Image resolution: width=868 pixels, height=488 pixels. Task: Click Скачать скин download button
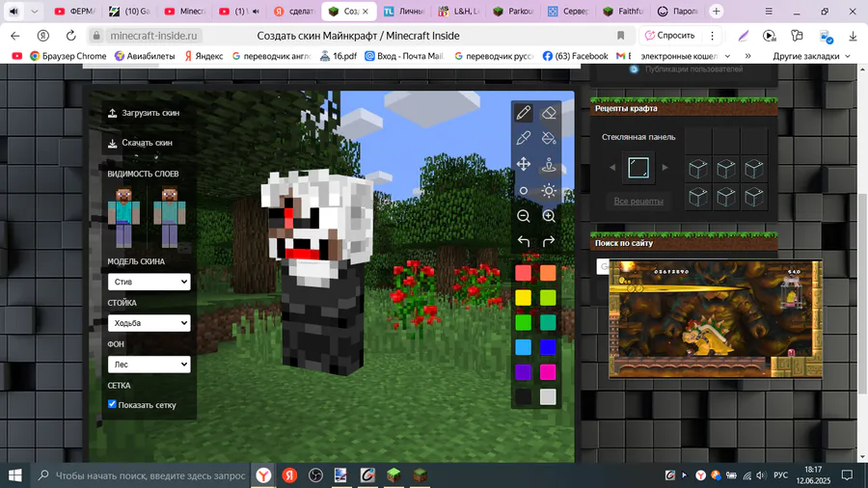point(140,143)
